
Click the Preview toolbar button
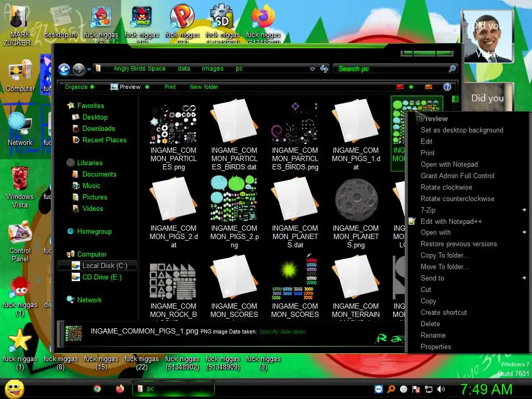126,87
